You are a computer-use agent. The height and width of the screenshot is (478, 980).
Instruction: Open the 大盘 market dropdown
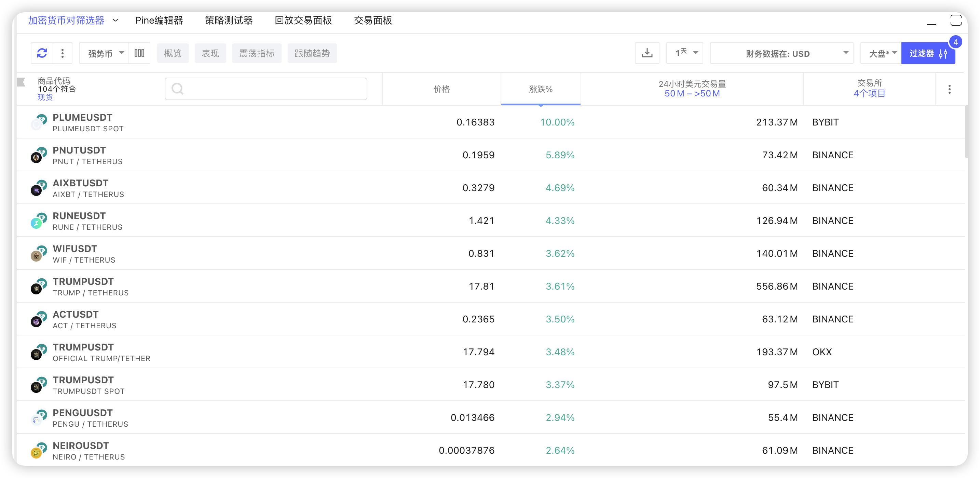click(881, 53)
